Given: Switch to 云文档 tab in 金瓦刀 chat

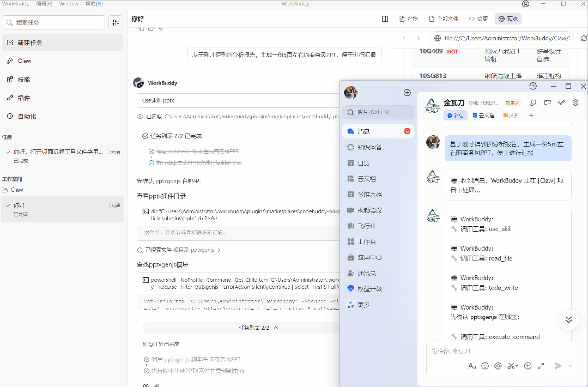Looking at the screenshot, I should coord(483,116).
